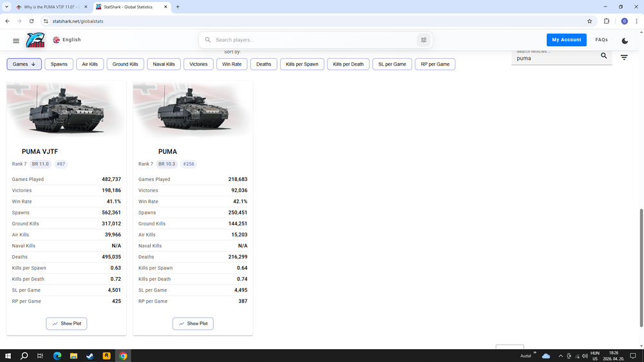Image resolution: width=644 pixels, height=362 pixels.
Task: Open File Explorer from taskbar
Action: [x=73, y=356]
